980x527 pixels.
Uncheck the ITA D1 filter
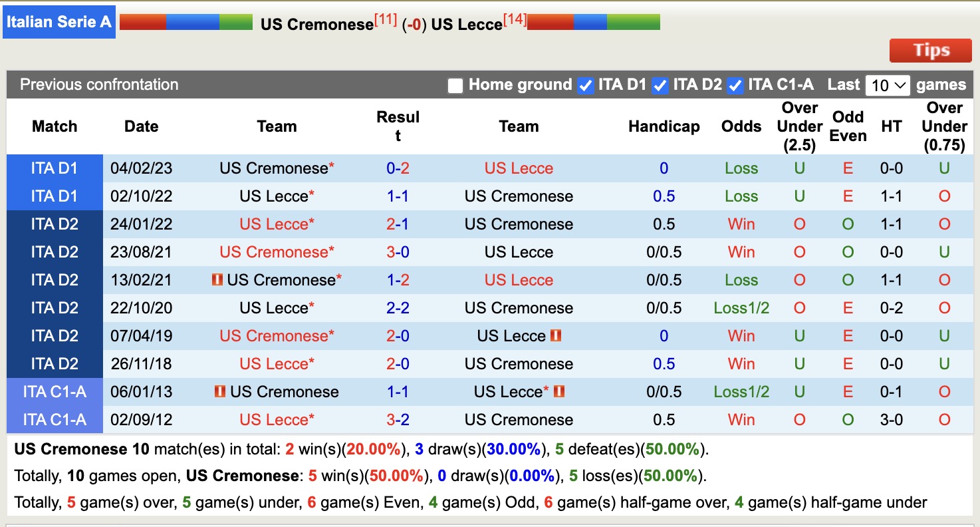[x=586, y=85]
